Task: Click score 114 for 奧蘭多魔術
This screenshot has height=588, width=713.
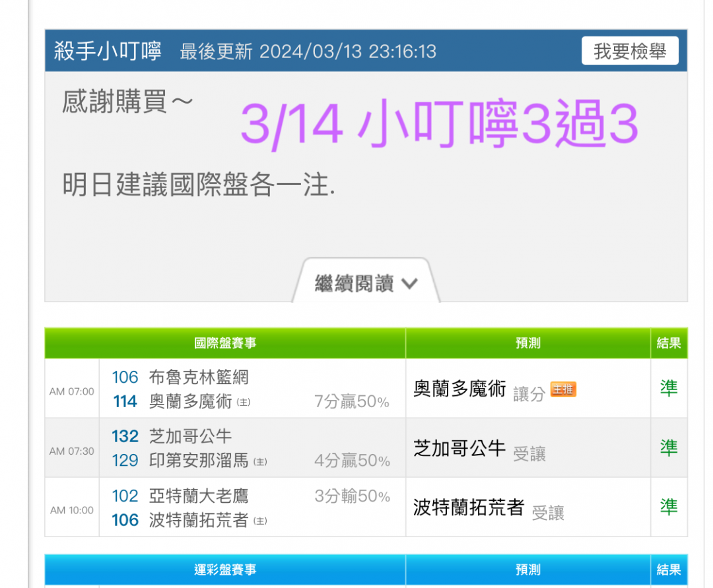Action: (125, 402)
